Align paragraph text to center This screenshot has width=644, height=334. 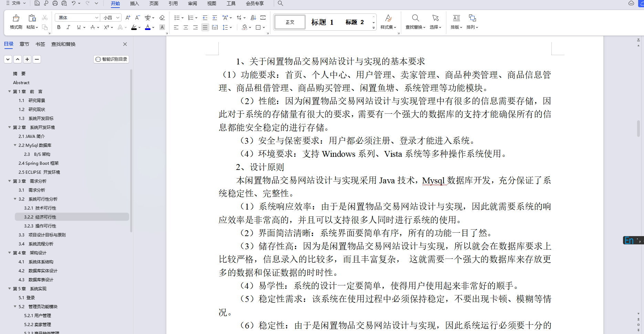(x=186, y=27)
